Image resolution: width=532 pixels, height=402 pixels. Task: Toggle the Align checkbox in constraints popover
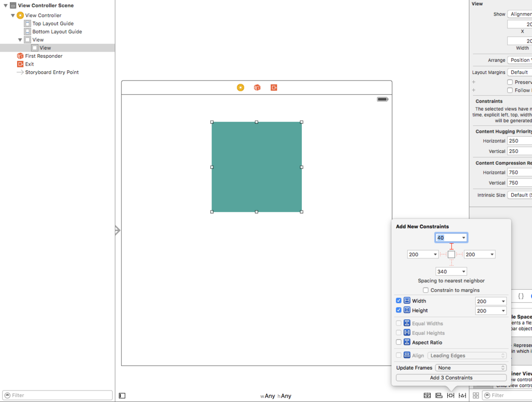click(398, 355)
